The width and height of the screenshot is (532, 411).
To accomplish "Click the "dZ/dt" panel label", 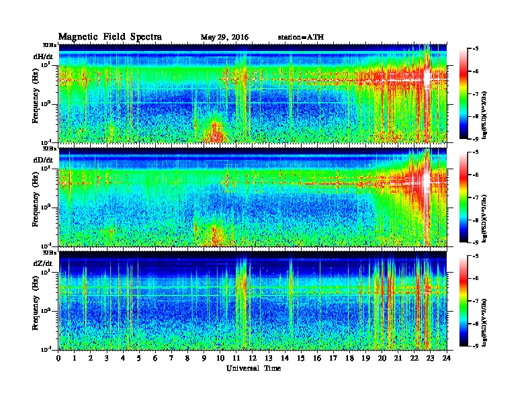I will click(43, 263).
